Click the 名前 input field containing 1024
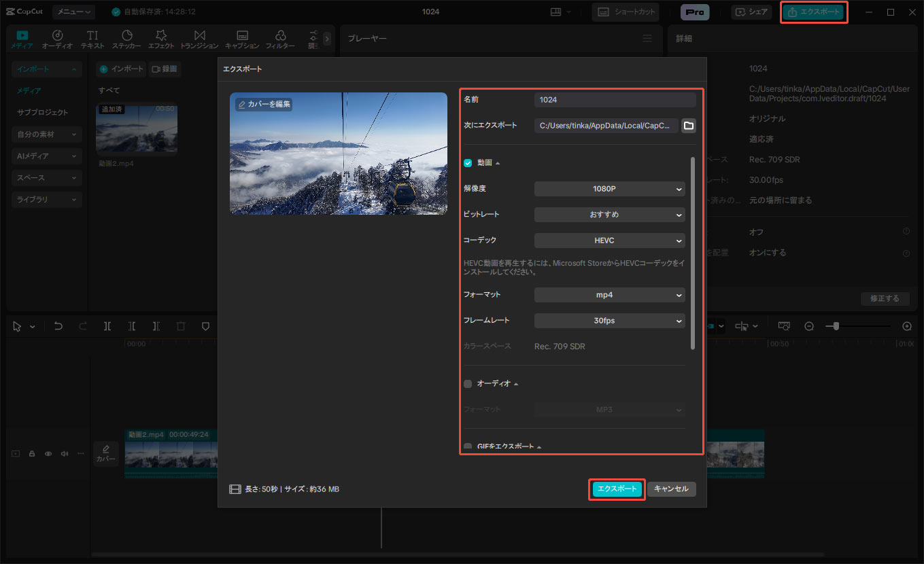Screen dimensions: 924x564 click(615, 100)
